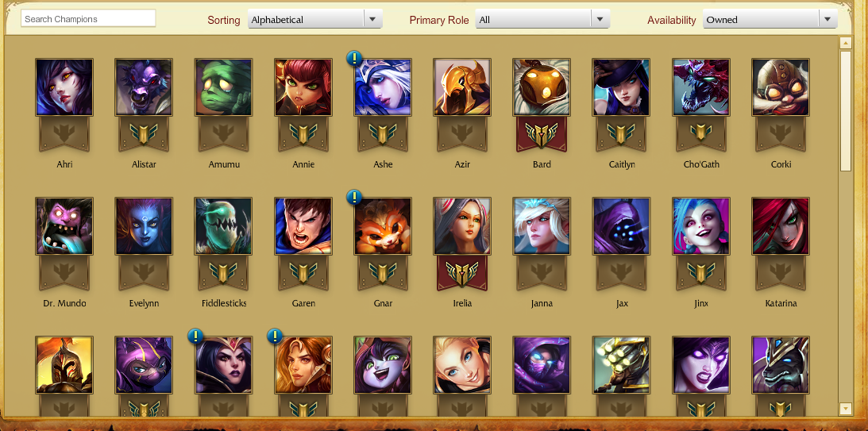Click the scrollbar down arrow

coord(845,409)
